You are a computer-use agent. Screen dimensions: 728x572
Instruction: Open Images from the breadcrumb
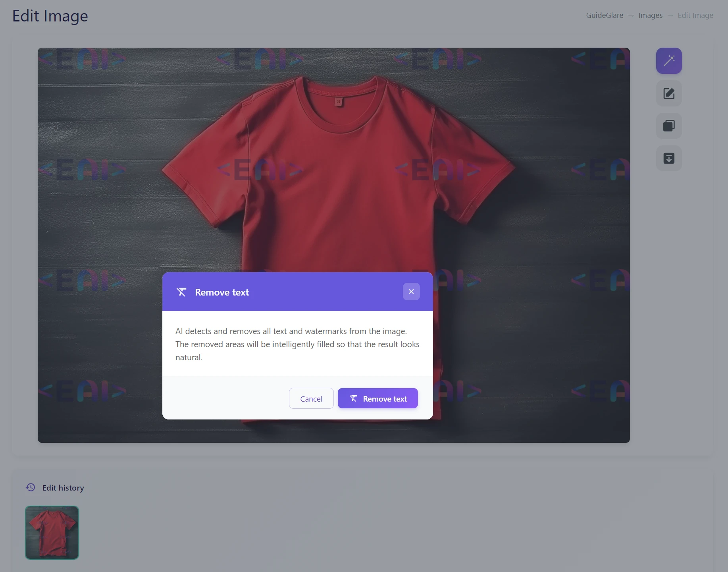[x=650, y=15]
